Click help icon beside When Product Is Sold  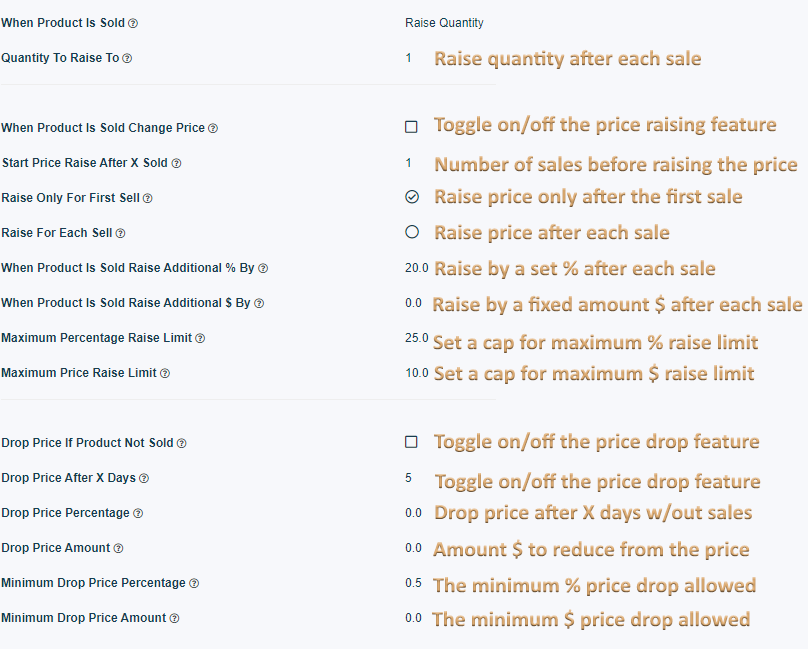(133, 23)
